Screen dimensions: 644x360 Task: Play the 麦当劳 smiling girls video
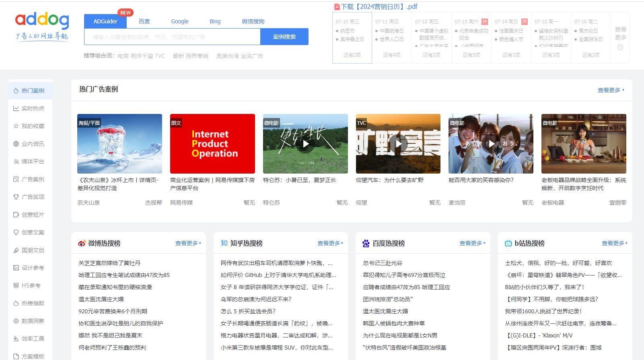pyautogui.click(x=491, y=144)
